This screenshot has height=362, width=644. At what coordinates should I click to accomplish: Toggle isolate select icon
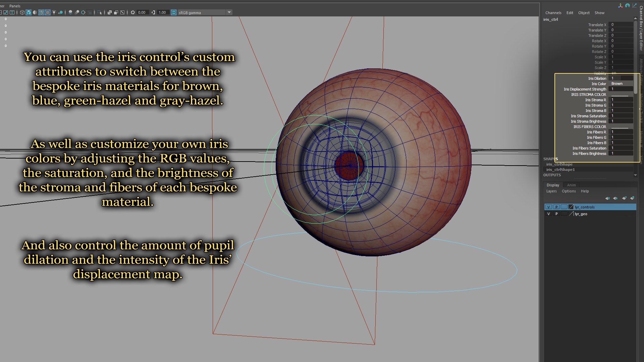pos(100,12)
